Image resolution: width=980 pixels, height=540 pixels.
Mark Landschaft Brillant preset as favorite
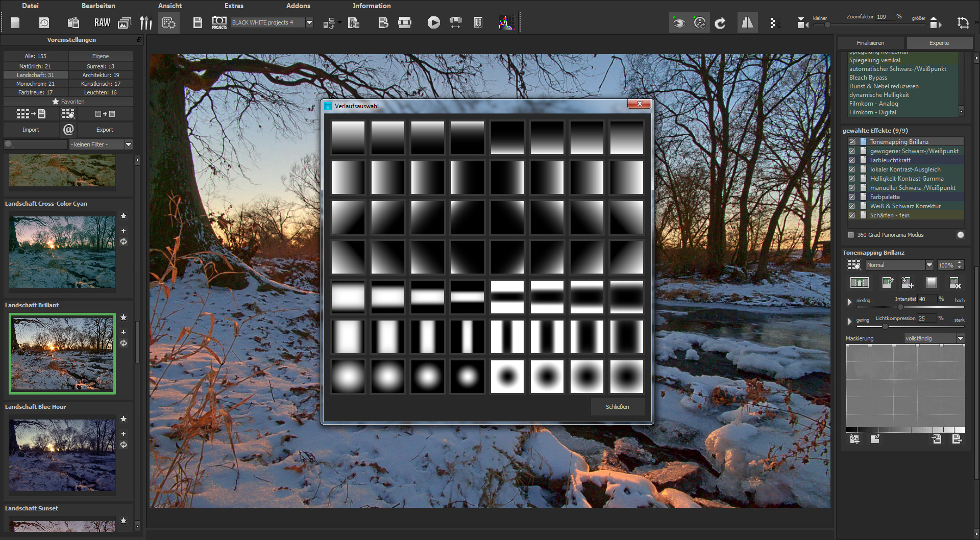pos(124,317)
